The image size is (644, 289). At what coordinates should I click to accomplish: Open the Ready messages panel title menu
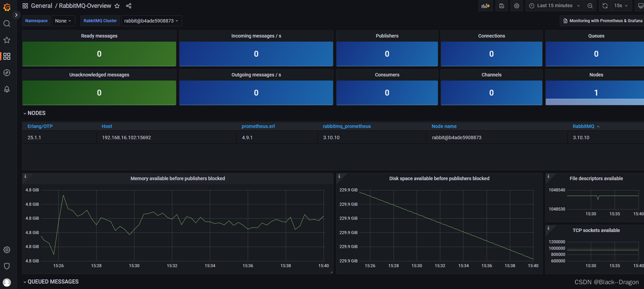(99, 36)
